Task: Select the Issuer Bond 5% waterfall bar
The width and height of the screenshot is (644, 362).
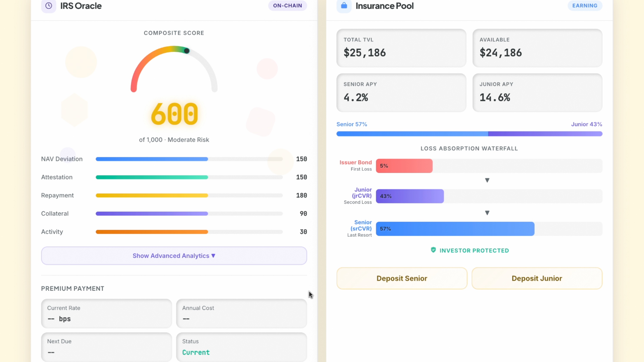Action: pos(404,166)
